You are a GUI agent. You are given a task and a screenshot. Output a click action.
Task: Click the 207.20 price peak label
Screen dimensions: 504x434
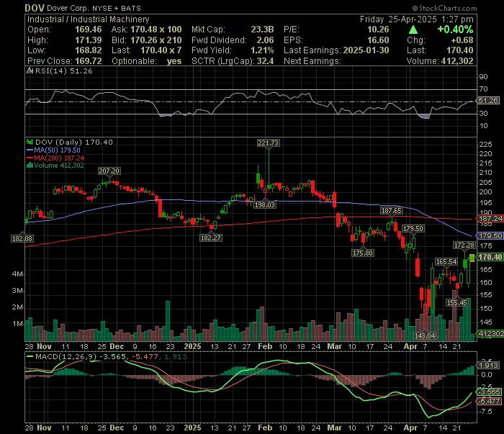(x=109, y=171)
